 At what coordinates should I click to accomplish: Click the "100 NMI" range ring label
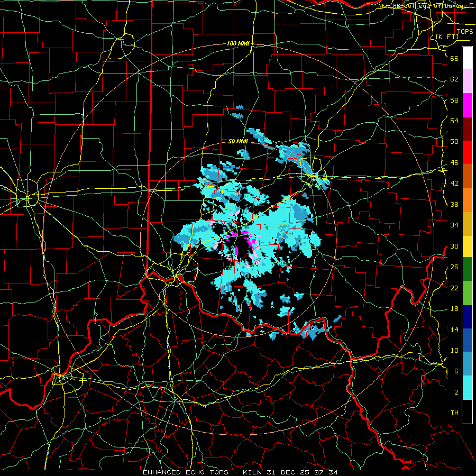(238, 44)
